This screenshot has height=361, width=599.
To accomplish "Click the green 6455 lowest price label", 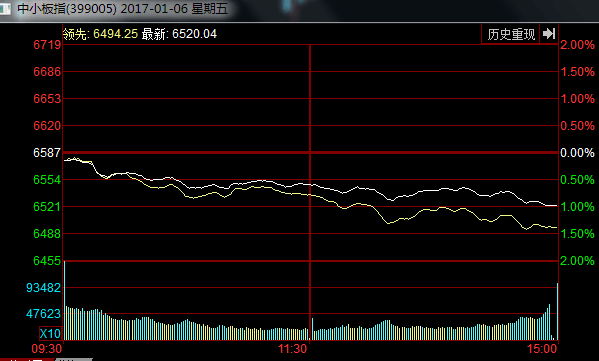I will click(47, 261).
